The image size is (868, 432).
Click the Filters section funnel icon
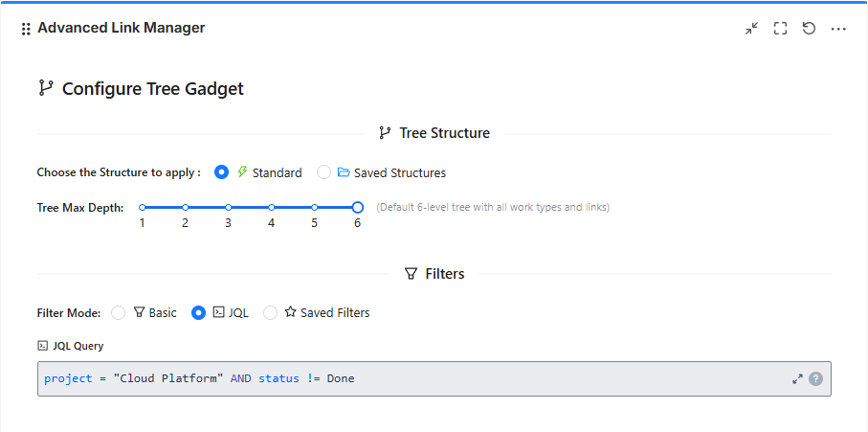[411, 274]
